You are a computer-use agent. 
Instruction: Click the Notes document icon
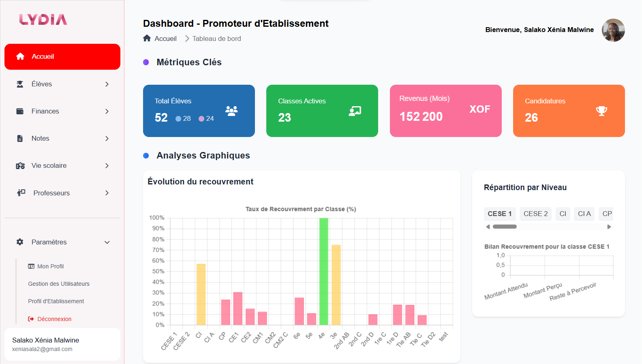click(x=20, y=139)
